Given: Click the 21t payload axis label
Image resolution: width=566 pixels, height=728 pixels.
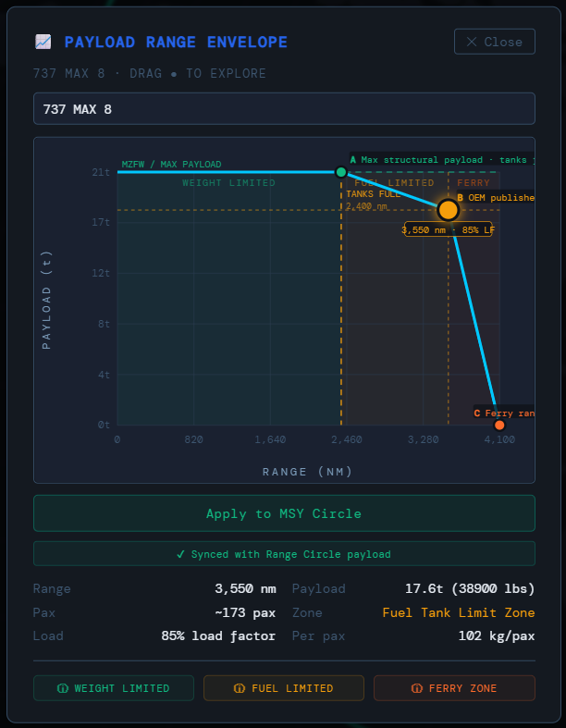Looking at the screenshot, I should click(101, 172).
